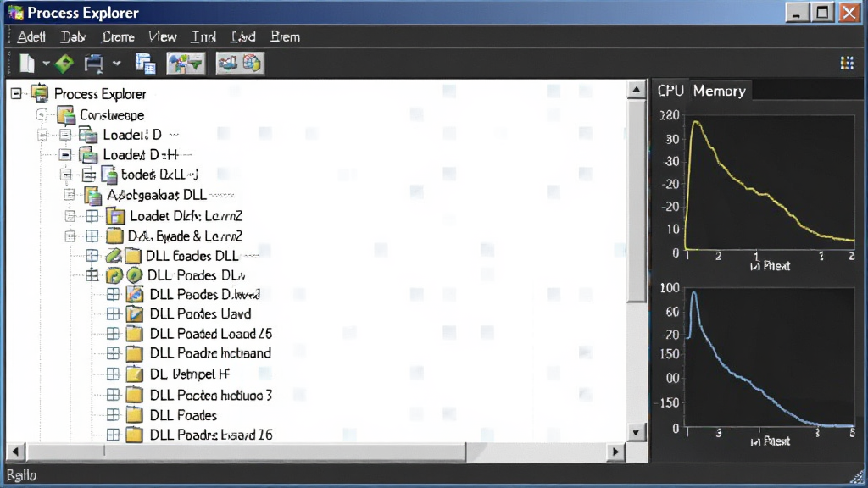868x488 pixels.
Task: Click the DLL Poadre Inctaand folder icon
Action: [135, 353]
